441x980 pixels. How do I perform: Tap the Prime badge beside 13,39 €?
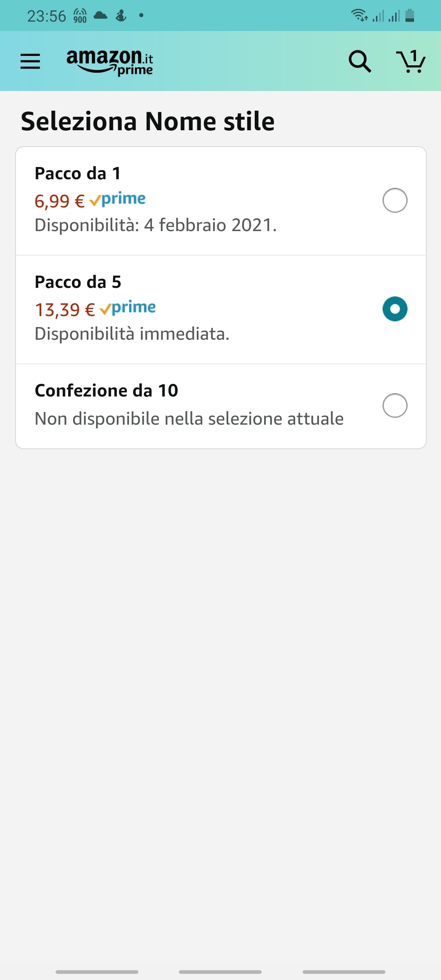click(128, 308)
